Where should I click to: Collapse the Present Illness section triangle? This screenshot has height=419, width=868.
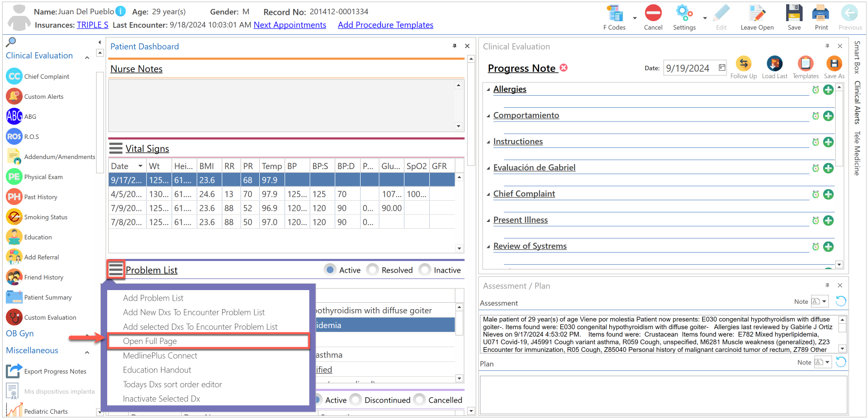pyautogui.click(x=488, y=220)
